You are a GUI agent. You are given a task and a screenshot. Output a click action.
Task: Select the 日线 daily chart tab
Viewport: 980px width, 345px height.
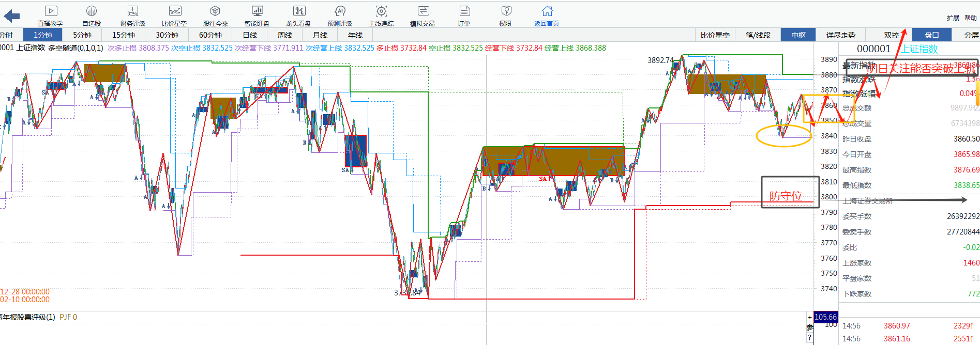250,35
